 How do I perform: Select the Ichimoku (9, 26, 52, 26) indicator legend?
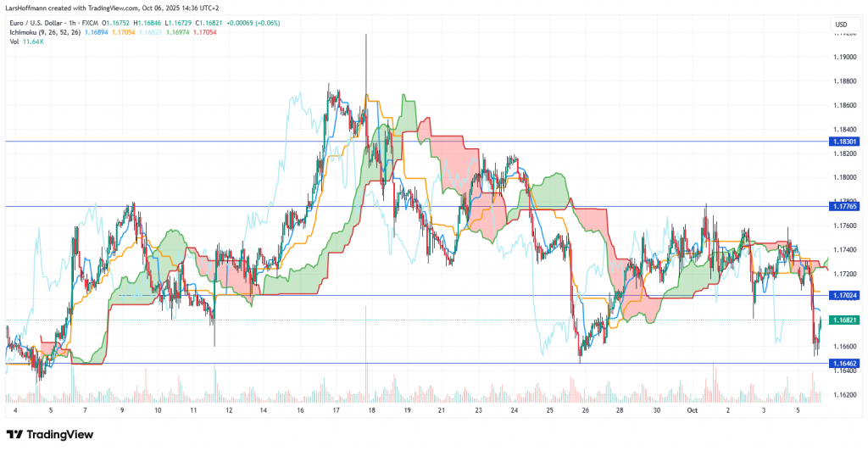click(x=47, y=32)
